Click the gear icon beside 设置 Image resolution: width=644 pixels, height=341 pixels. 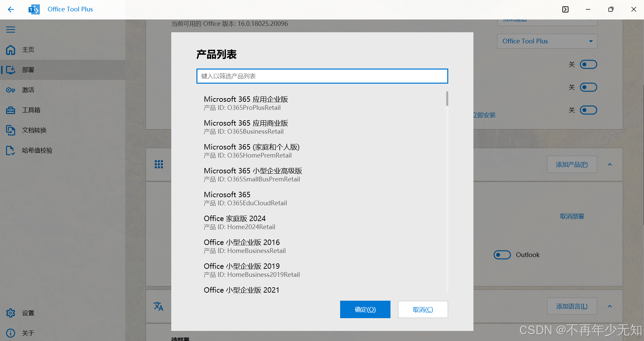[11, 313]
